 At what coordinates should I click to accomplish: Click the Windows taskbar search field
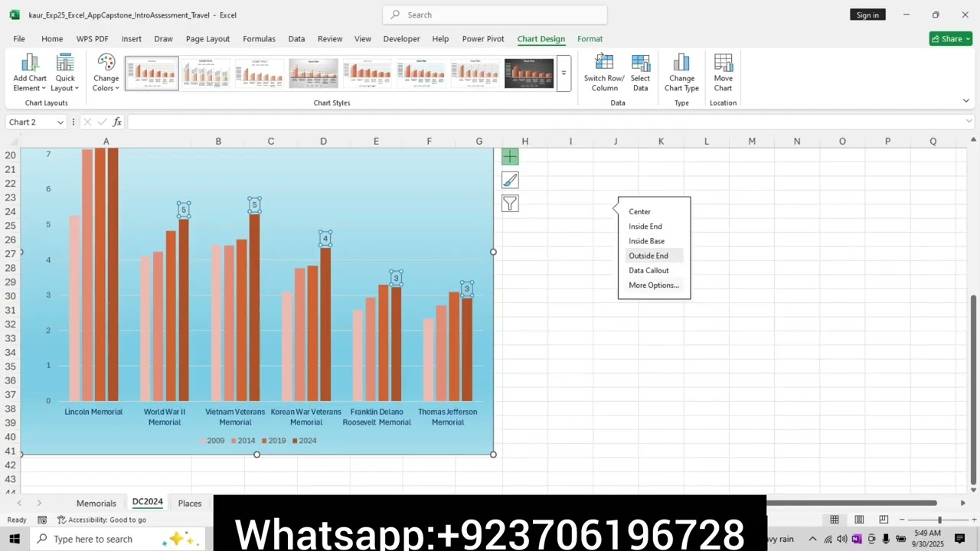click(118, 539)
